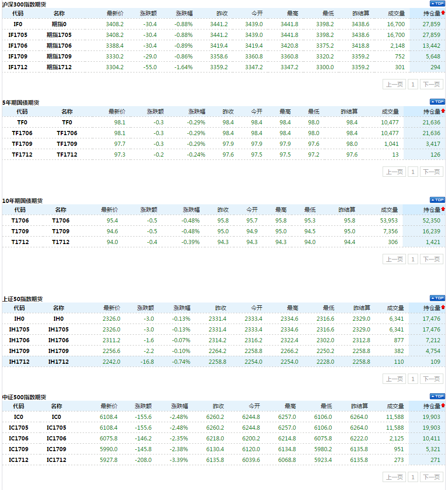Go to 上一页 in 5年期国债 table
This screenshot has height=490, width=448.
coord(394,172)
